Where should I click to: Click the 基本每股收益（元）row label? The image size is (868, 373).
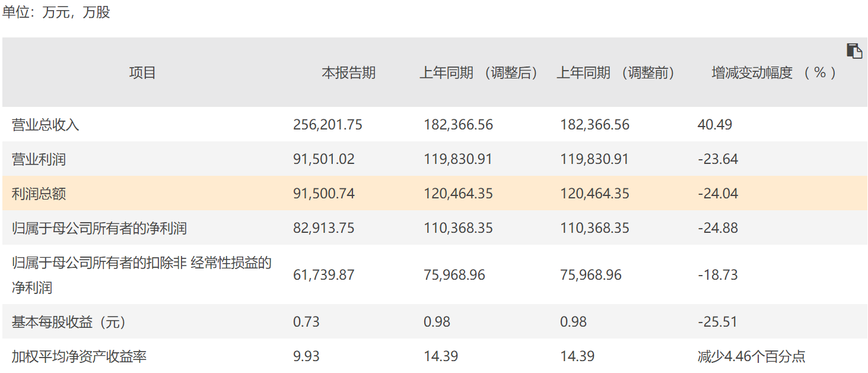[69, 322]
